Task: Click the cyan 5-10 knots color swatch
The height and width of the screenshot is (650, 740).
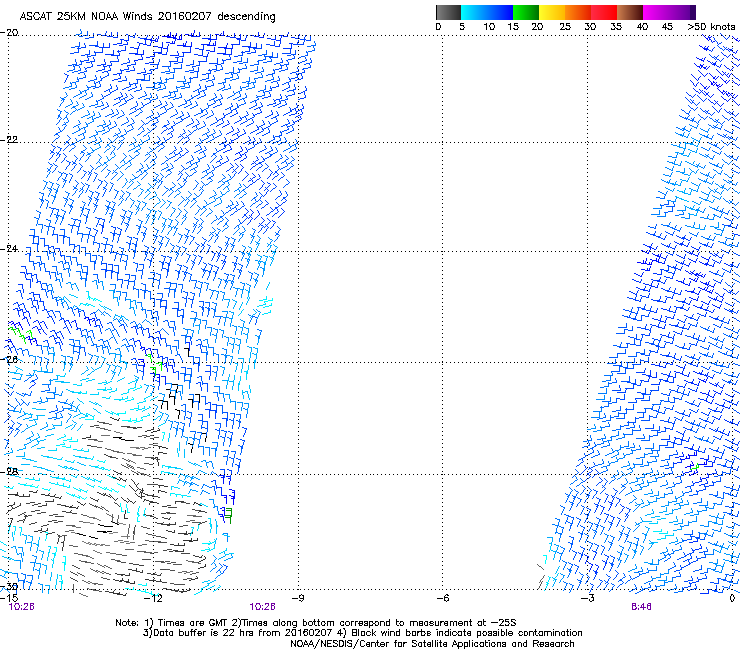Action: coord(474,12)
